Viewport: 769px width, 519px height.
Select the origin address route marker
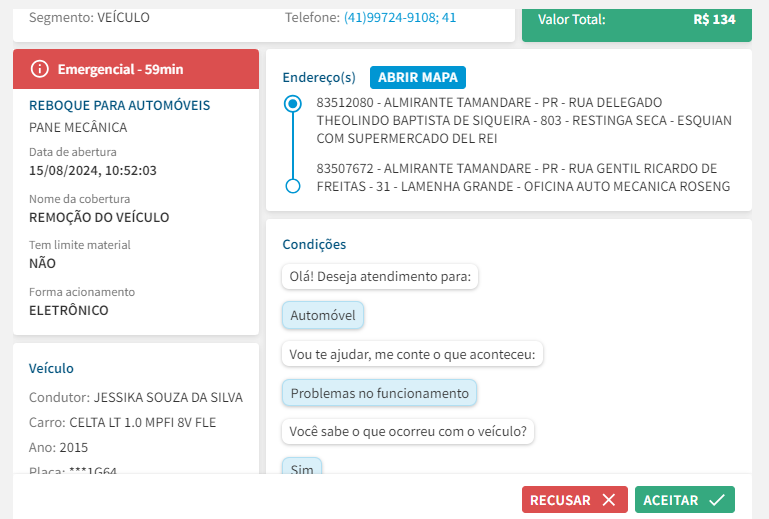tap(293, 103)
